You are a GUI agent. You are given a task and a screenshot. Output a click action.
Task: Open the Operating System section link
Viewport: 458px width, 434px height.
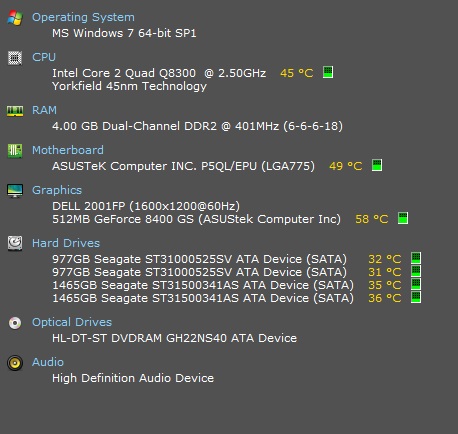(83, 17)
